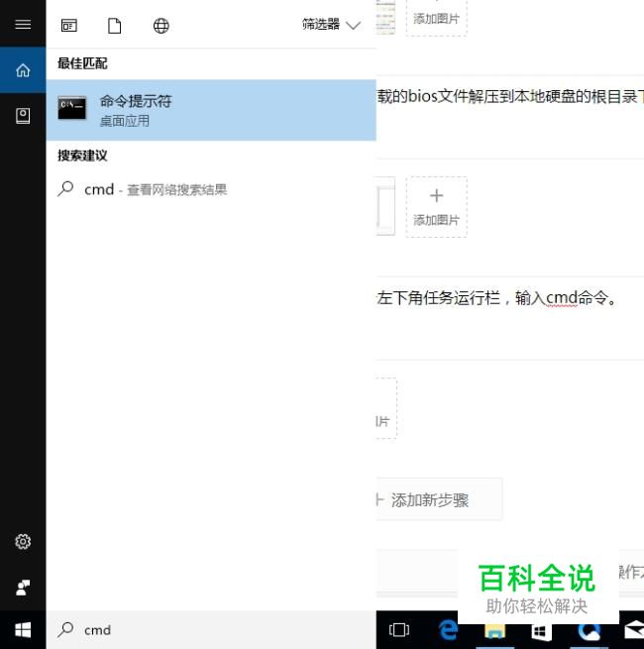Open Task View on the taskbar
644x649 pixels.
click(x=399, y=630)
